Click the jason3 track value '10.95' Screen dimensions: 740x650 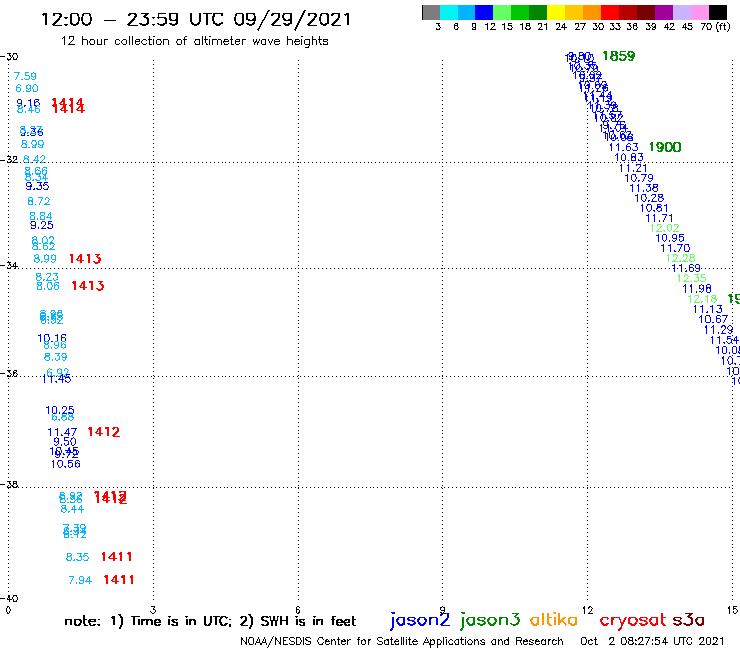coord(670,238)
